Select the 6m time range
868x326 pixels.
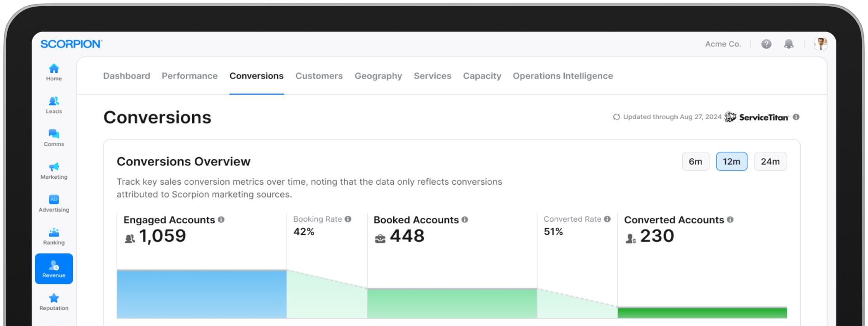695,162
